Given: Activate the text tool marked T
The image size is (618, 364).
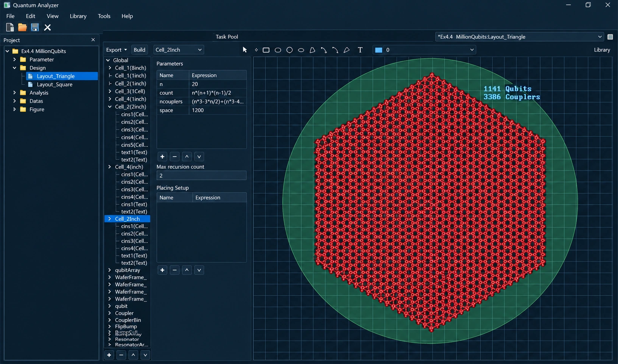Looking at the screenshot, I should click(x=360, y=50).
